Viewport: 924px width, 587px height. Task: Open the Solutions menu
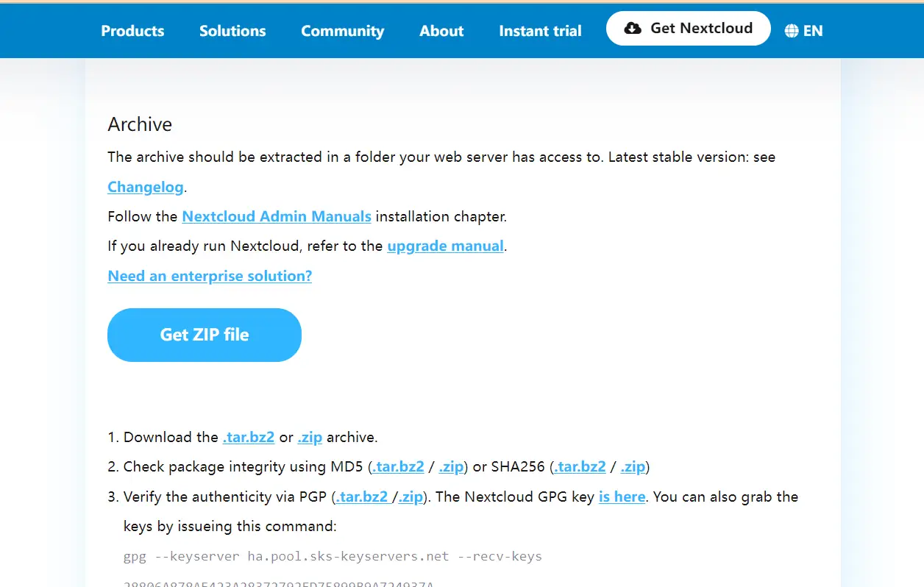232,31
